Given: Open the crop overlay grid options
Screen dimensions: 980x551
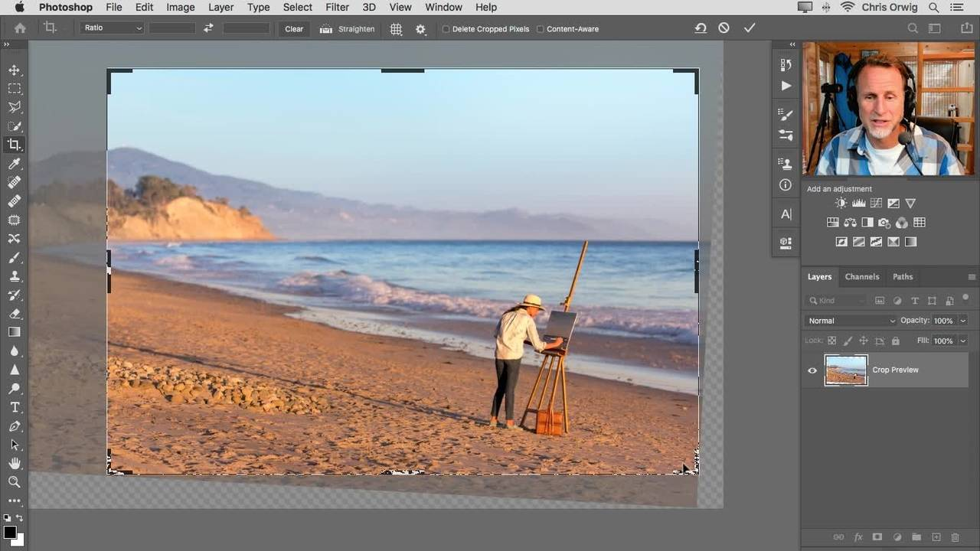Looking at the screenshot, I should pos(396,29).
